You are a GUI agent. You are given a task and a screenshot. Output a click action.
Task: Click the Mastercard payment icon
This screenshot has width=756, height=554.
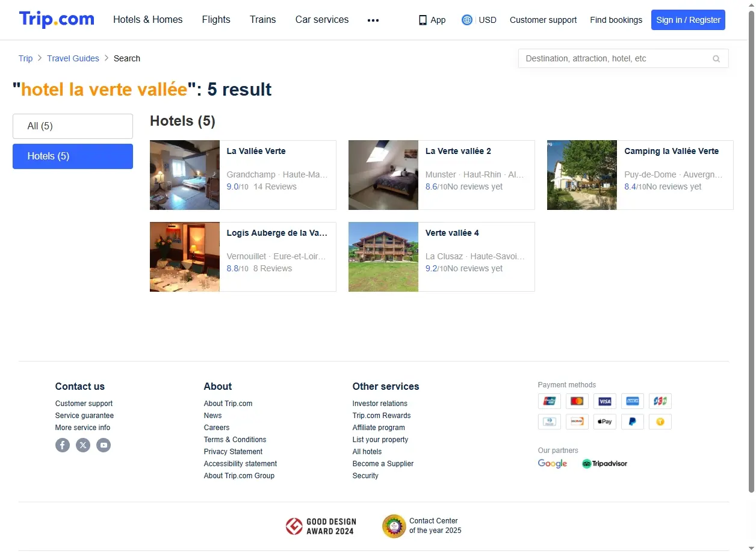pos(577,401)
